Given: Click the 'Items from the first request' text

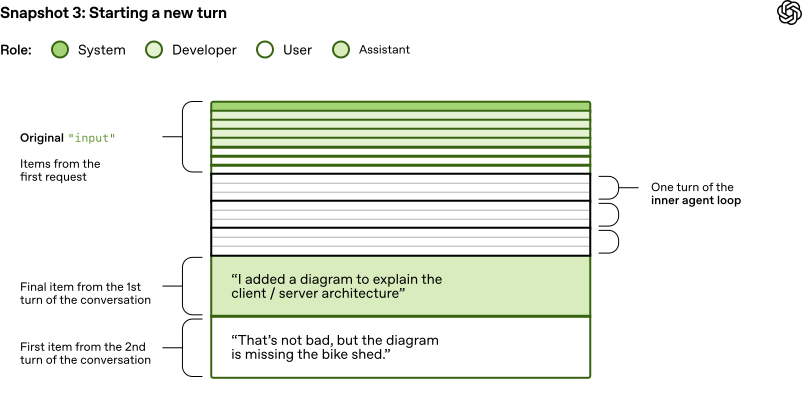Looking at the screenshot, I should [x=60, y=170].
